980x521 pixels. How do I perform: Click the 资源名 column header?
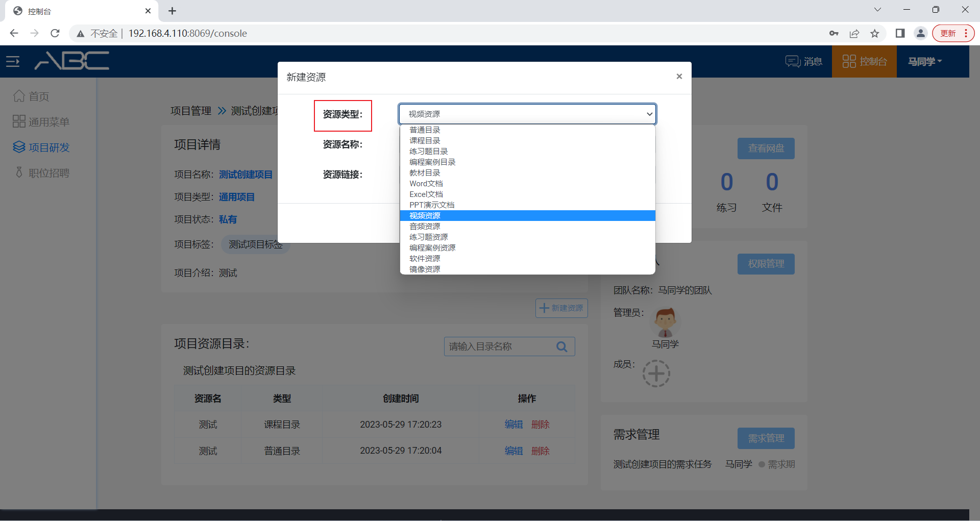pos(208,399)
